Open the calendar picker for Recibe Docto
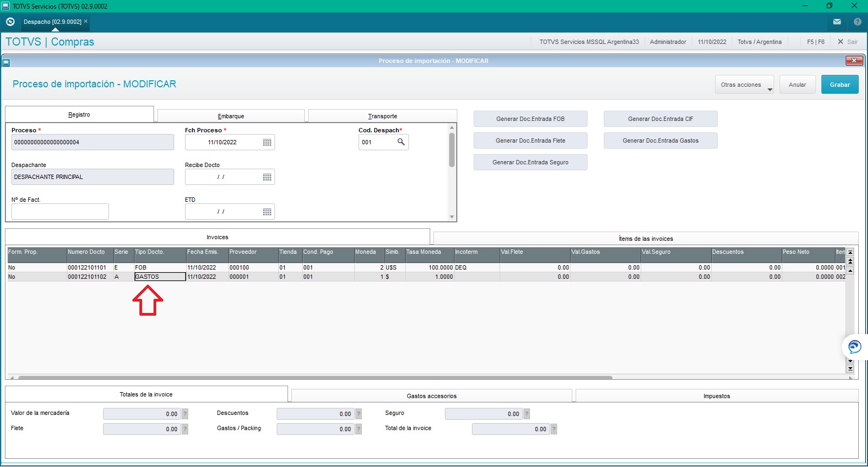The height and width of the screenshot is (467, 868). point(267,177)
